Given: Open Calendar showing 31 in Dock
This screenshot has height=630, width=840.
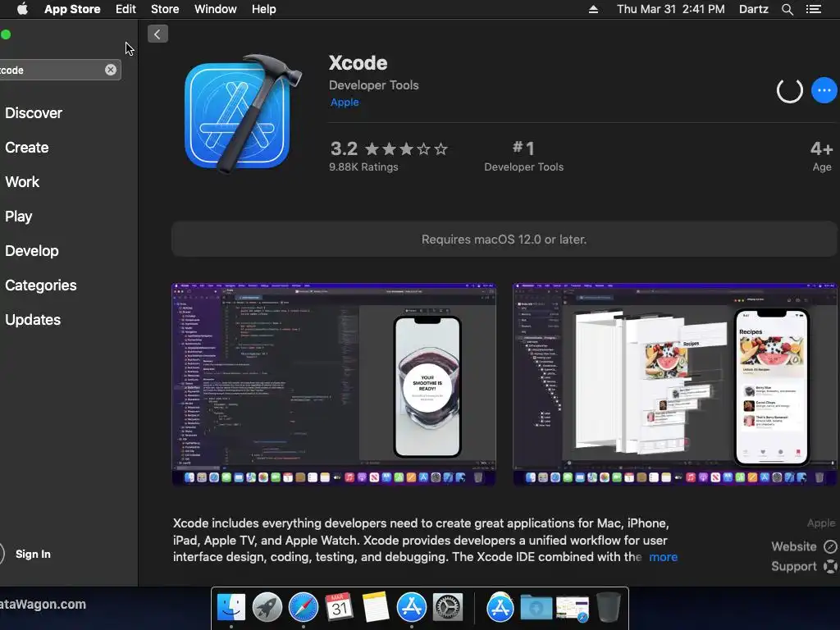Looking at the screenshot, I should (339, 606).
